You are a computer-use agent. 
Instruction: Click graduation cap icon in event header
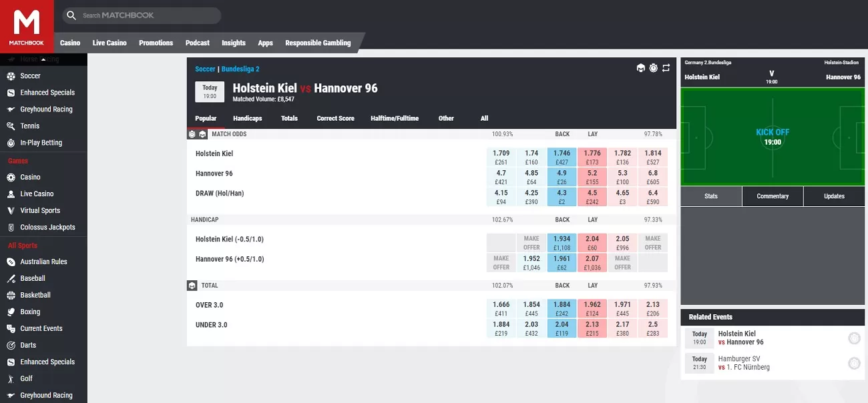(x=641, y=68)
